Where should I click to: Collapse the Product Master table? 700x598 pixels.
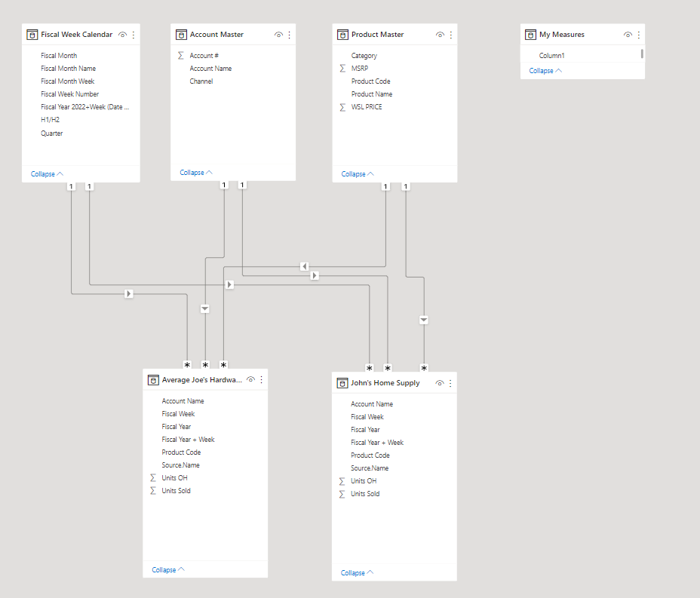tap(358, 174)
